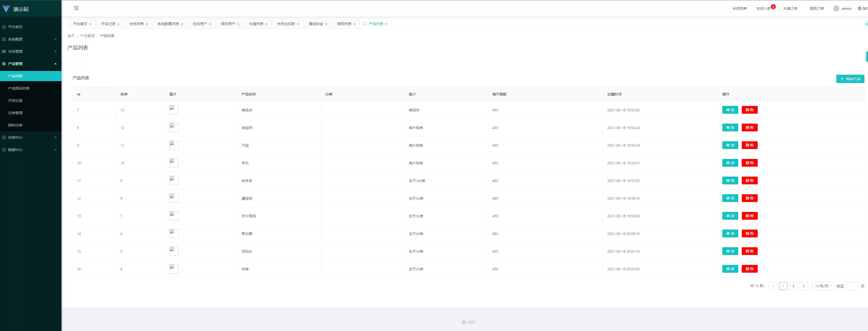Switch to the 会员列表 tab
Image resolution: width=868 pixels, height=331 pixels.
136,24
